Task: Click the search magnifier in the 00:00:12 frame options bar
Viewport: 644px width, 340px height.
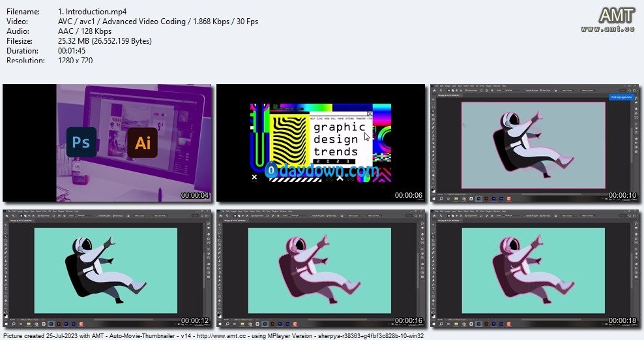Action: coord(202,216)
